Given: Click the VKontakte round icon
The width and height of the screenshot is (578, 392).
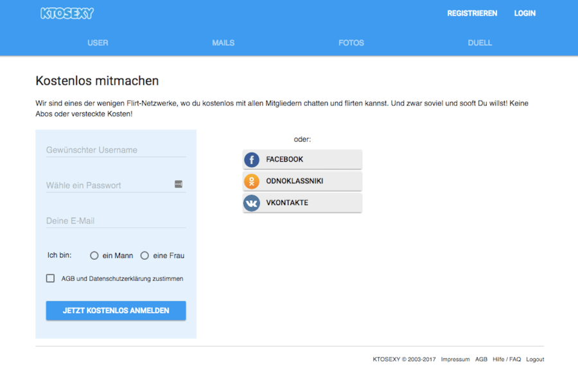Looking at the screenshot, I should point(252,203).
